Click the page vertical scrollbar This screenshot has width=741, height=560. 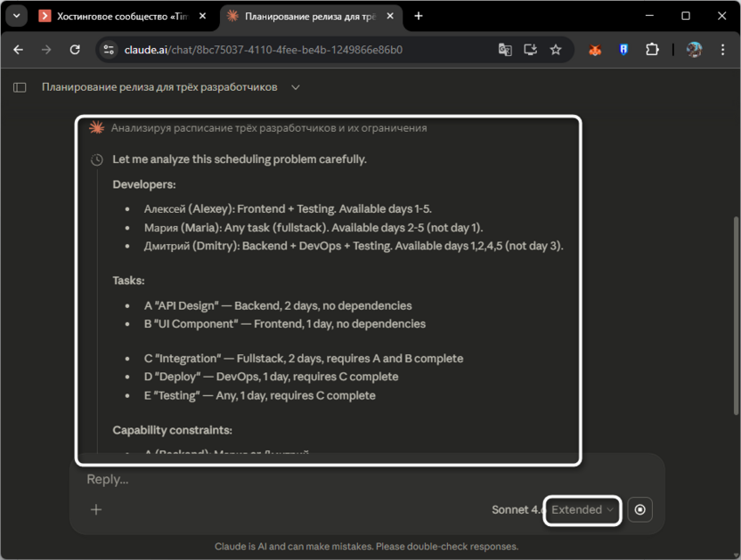point(737,315)
